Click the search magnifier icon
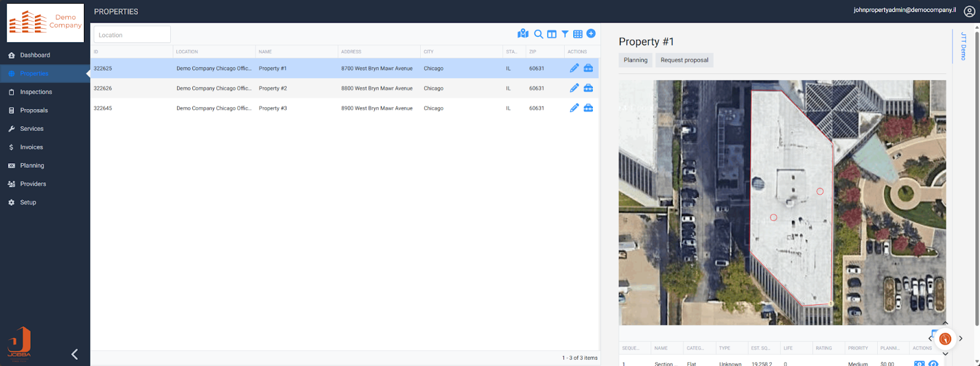Viewport: 980px width, 366px height. pos(538,34)
